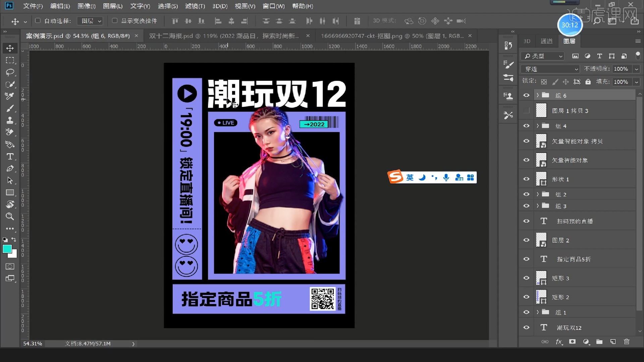Hide the 扫码预约直播 text layer
644x362 pixels.
pos(526,221)
